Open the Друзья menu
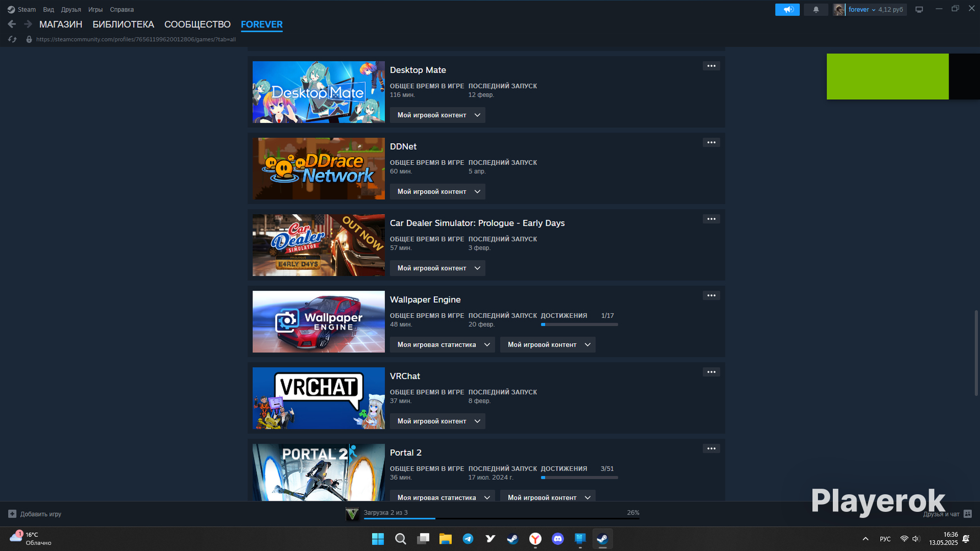Image resolution: width=980 pixels, height=551 pixels. [x=71, y=9]
